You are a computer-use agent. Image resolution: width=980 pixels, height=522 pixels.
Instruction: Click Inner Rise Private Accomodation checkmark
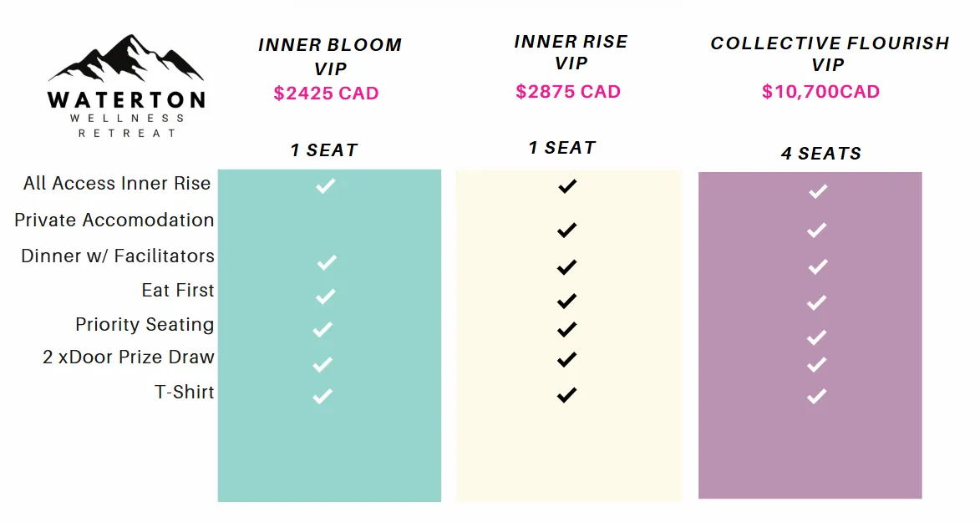(x=567, y=230)
